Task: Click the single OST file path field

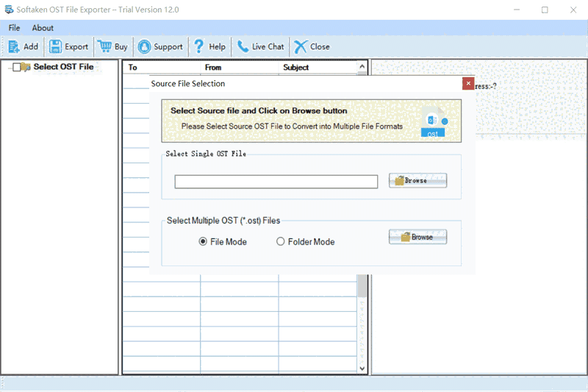Action: point(276,182)
